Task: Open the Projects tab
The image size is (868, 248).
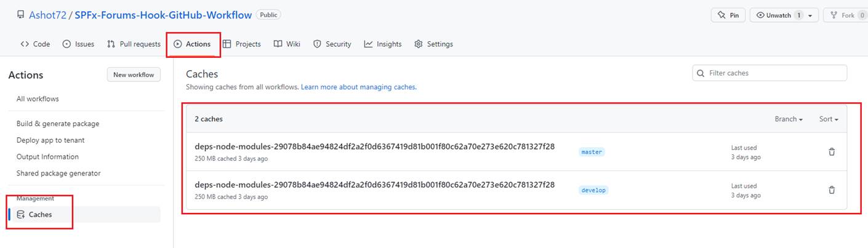Action: coord(242,44)
